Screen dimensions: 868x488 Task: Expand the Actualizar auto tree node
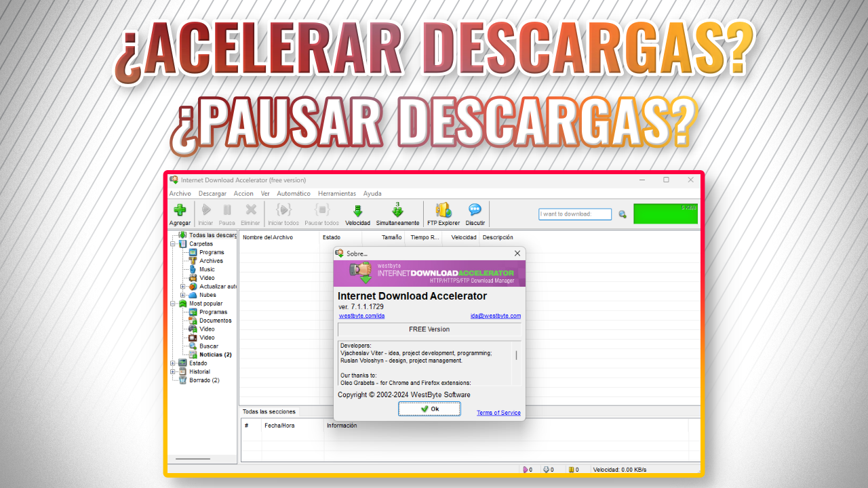pos(183,287)
